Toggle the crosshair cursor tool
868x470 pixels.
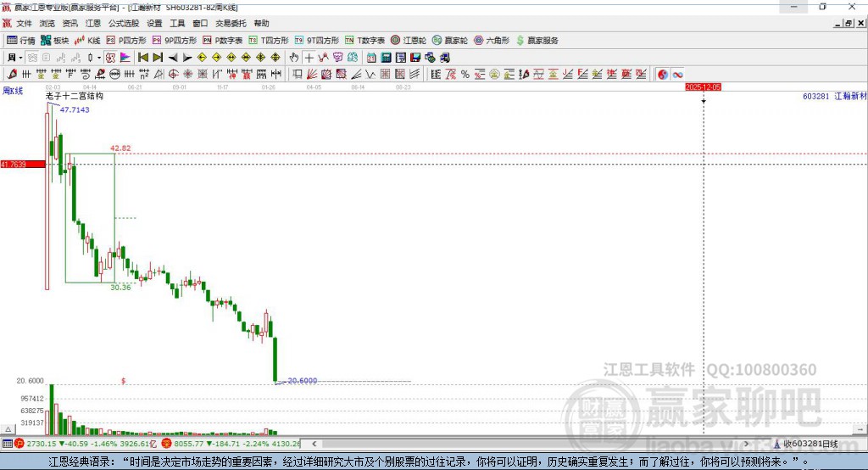click(309, 58)
